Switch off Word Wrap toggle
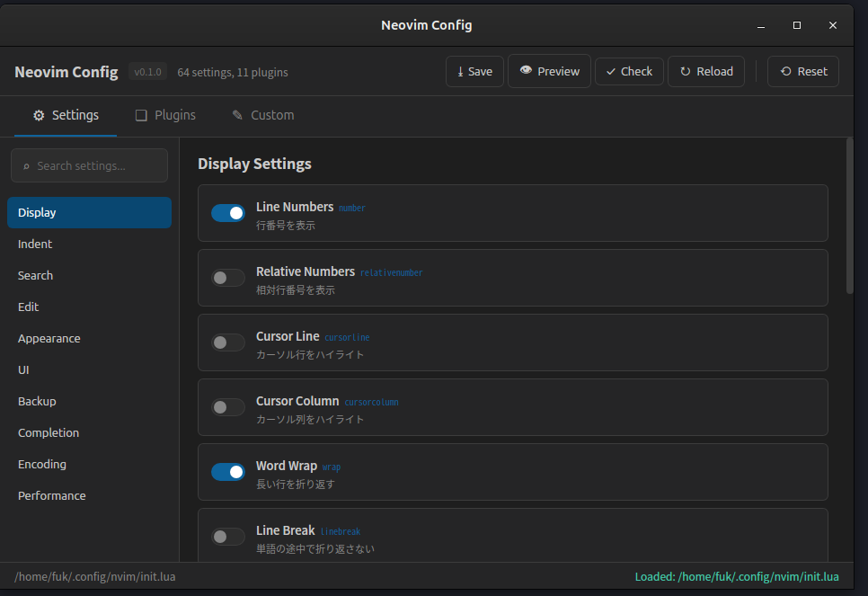This screenshot has height=596, width=868. [x=228, y=472]
